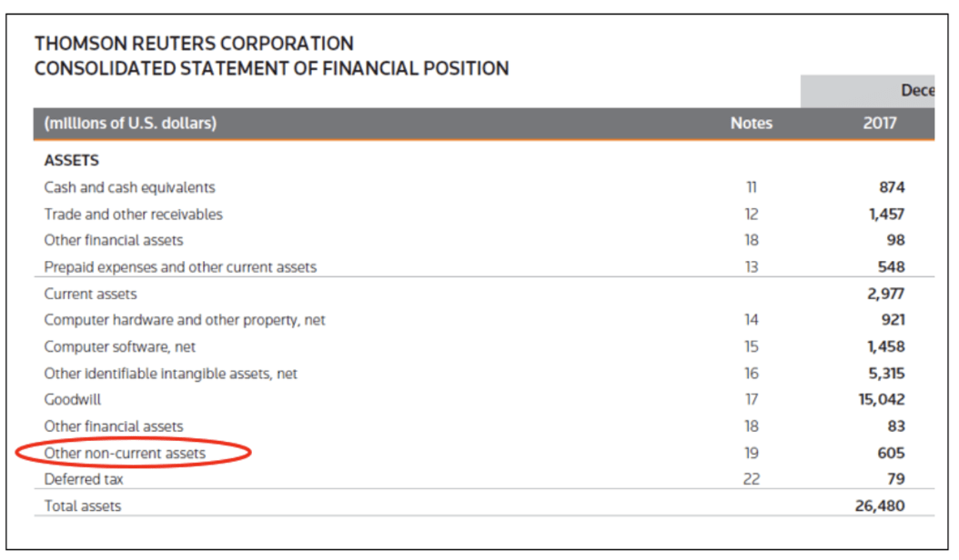959x560 pixels.
Task: Select the Prepaid expenses and other current assets row
Action: 180,267
